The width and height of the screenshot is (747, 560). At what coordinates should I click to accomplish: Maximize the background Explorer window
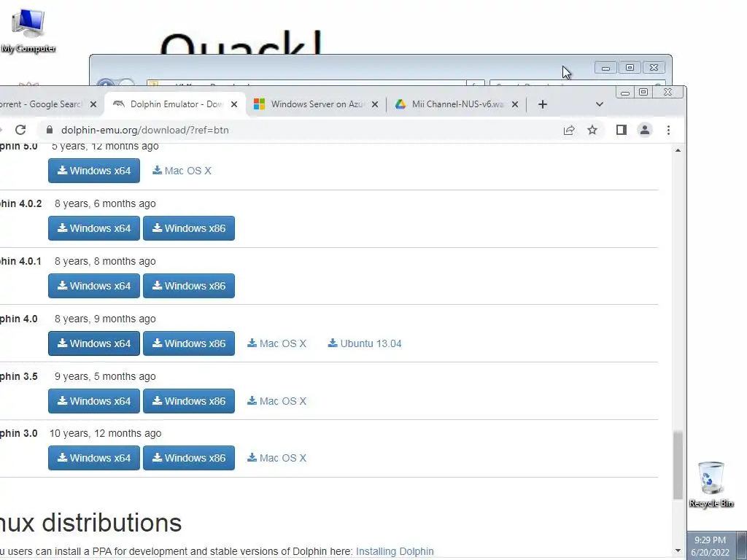click(x=630, y=68)
